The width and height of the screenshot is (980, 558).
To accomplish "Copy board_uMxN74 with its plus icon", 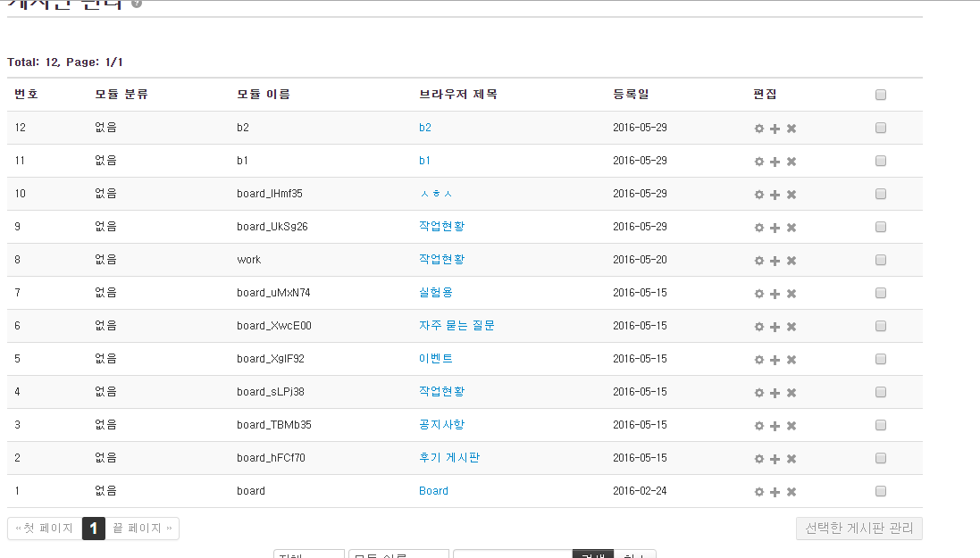I will click(775, 294).
